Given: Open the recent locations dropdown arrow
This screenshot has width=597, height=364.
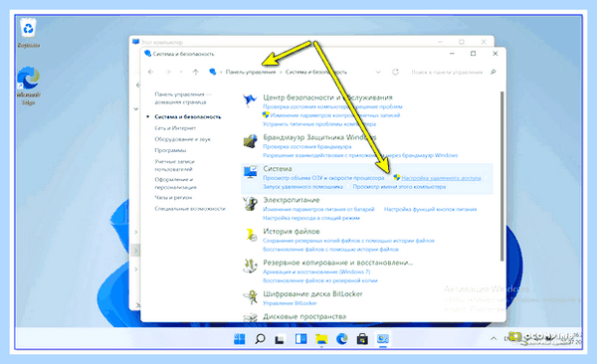Looking at the screenshot, I should point(181,72).
